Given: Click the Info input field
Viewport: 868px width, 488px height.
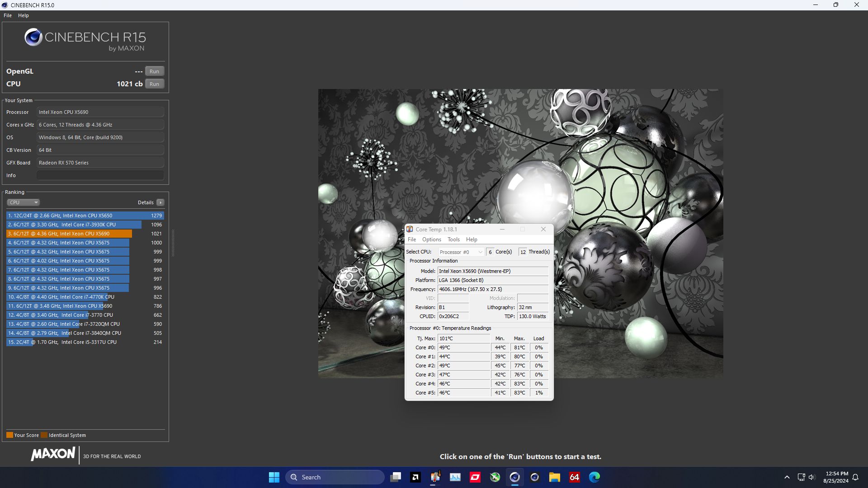Looking at the screenshot, I should 100,175.
